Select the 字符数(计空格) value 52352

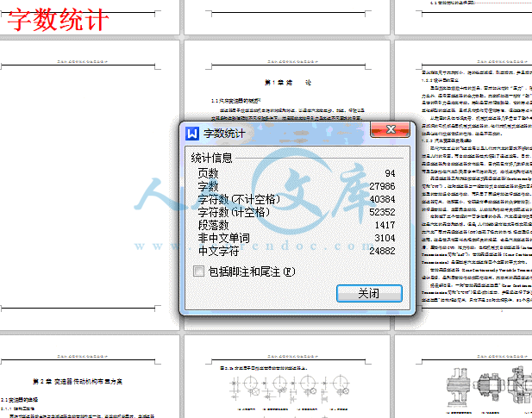[x=382, y=212]
